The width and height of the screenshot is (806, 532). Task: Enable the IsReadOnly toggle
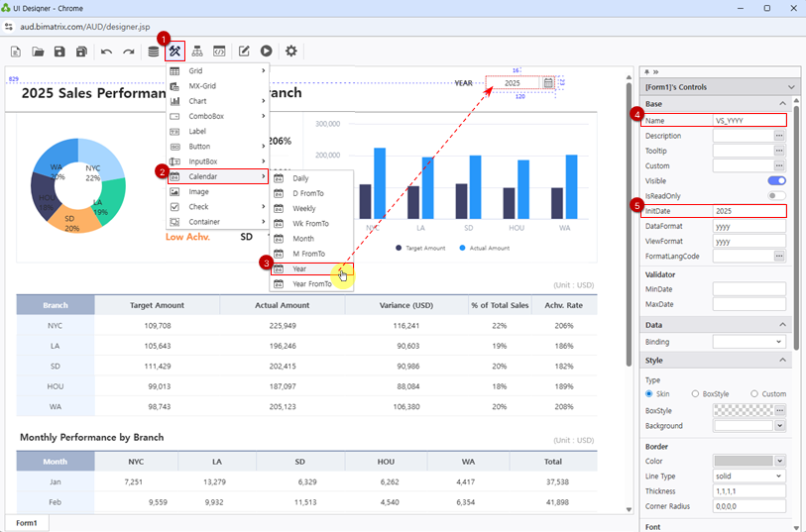(x=776, y=196)
